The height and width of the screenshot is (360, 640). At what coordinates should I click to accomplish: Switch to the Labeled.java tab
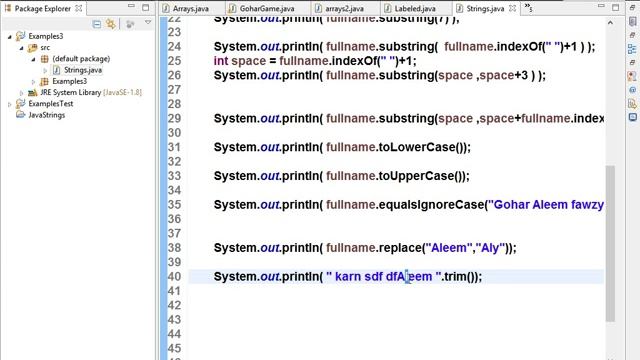(415, 8)
